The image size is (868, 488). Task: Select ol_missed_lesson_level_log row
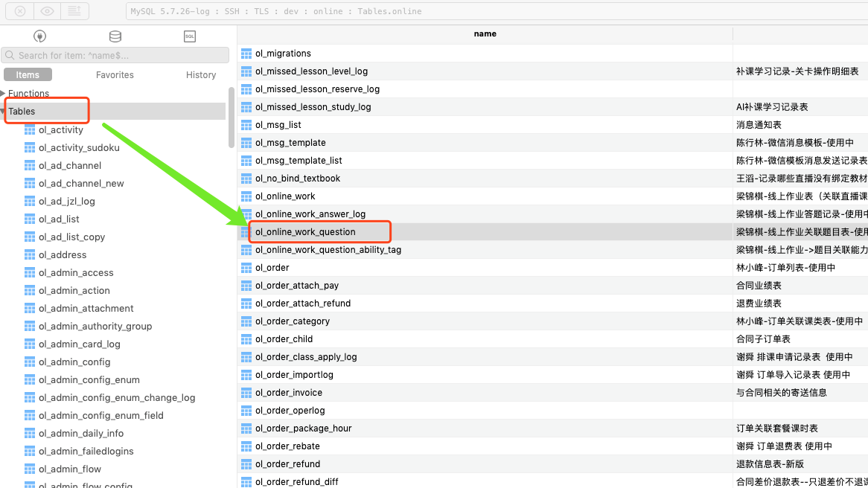point(553,71)
